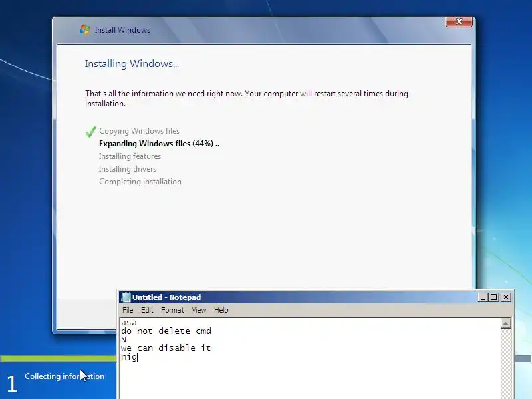532x399 pixels.
Task: Click the 'That's all the information we need' paragraph
Action: pos(247,98)
